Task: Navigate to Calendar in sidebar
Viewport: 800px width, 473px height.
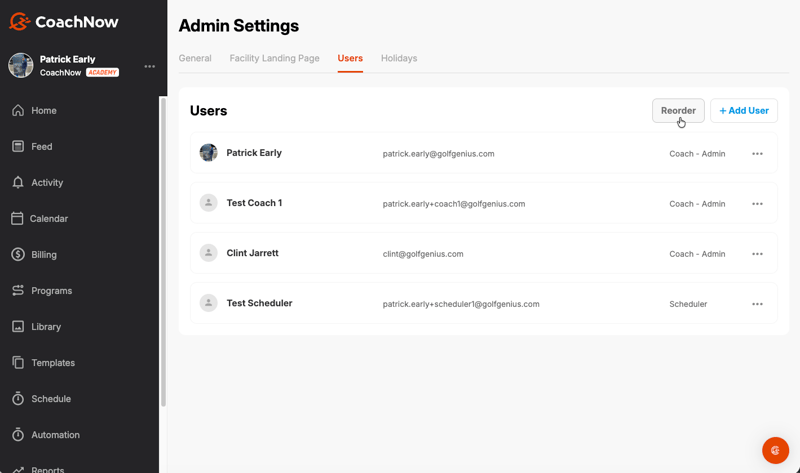Action: click(48, 219)
